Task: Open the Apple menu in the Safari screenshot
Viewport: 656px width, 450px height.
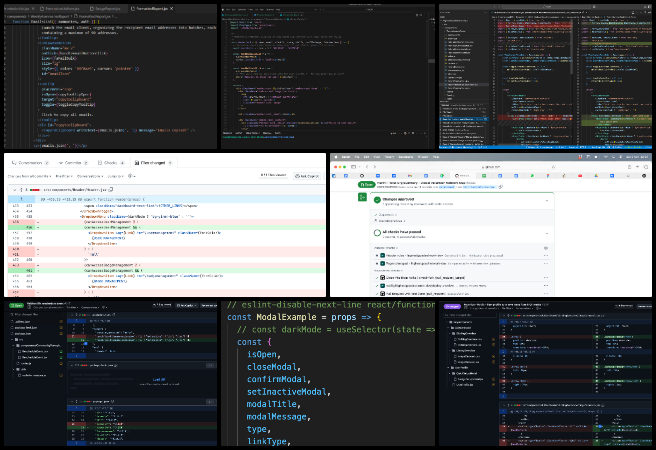Action: tap(336, 157)
